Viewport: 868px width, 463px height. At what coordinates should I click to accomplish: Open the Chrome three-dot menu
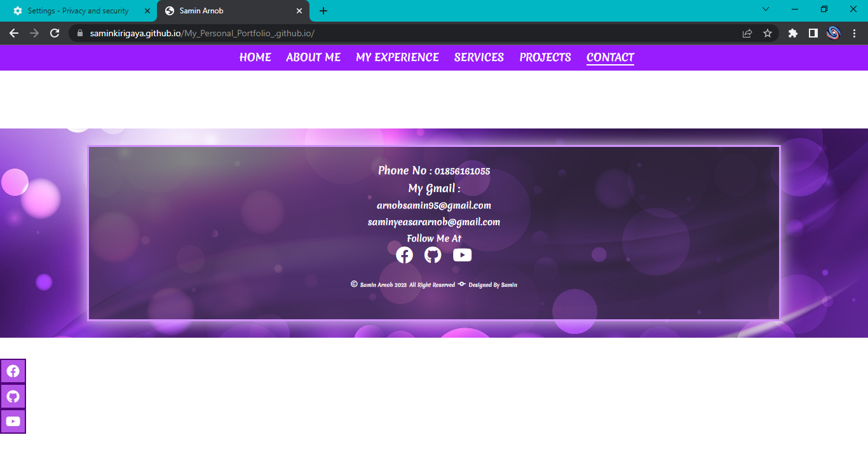click(x=855, y=33)
